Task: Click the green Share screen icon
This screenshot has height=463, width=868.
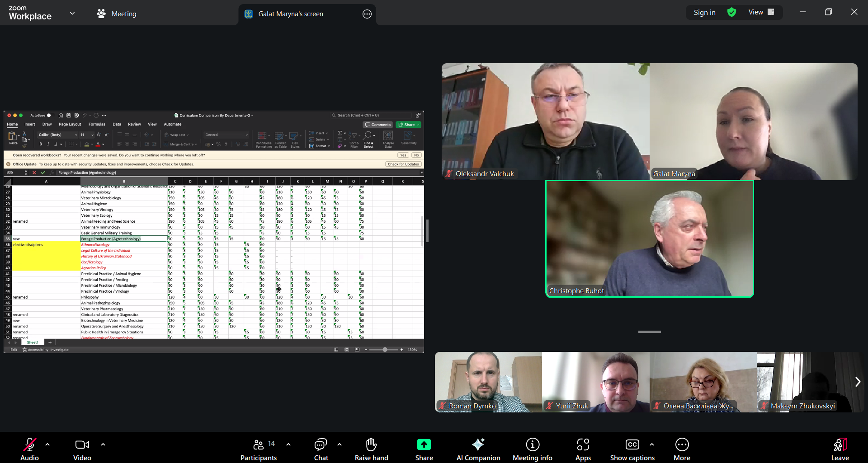Action: point(424,445)
